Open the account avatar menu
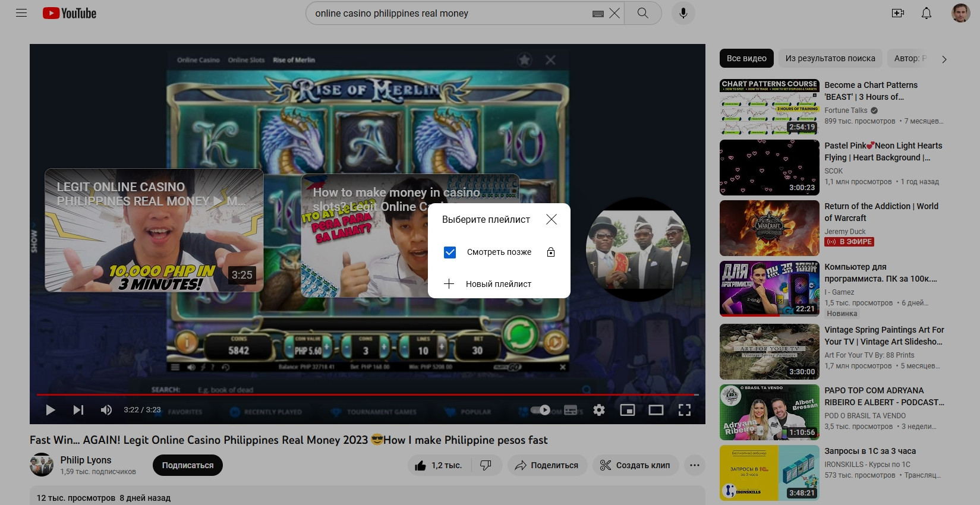980x505 pixels. (x=960, y=13)
